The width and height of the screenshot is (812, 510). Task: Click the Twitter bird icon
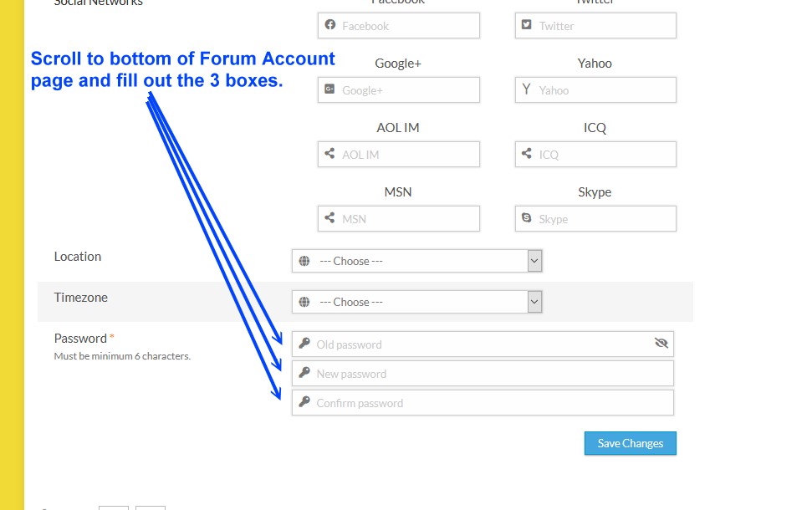(527, 25)
